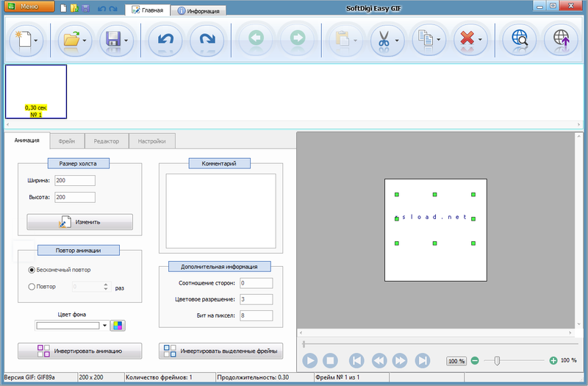588x386 pixels.
Task: Click the large Redo arrow button
Action: point(207,40)
